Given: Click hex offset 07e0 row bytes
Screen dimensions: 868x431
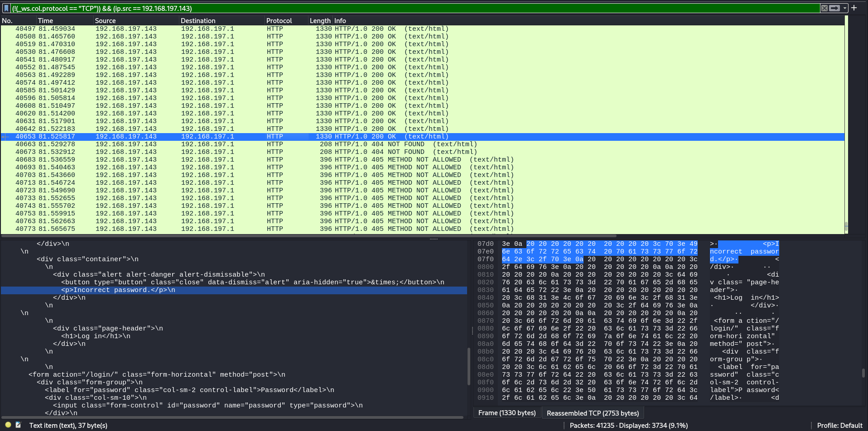Looking at the screenshot, I should 599,251.
